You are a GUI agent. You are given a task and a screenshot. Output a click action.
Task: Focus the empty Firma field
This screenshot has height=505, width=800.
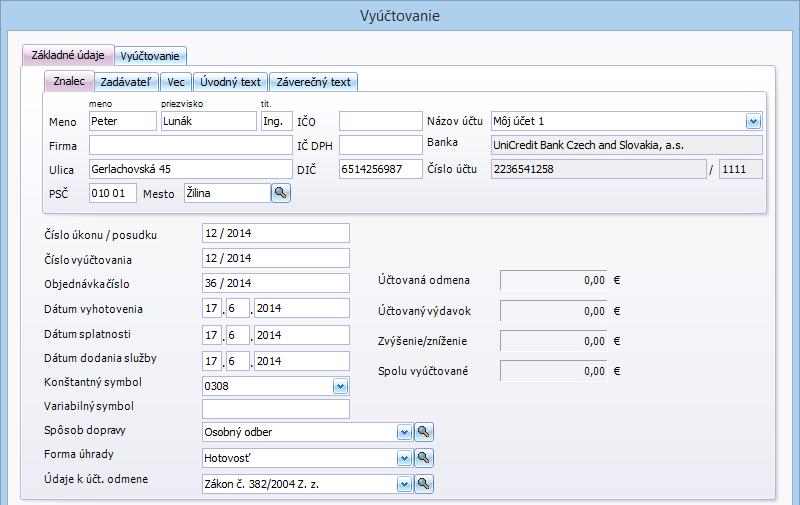click(191, 145)
